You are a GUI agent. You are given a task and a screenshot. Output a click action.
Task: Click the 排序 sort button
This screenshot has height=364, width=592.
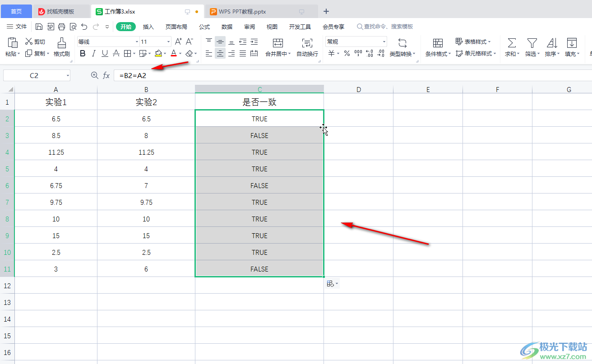pyautogui.click(x=552, y=47)
